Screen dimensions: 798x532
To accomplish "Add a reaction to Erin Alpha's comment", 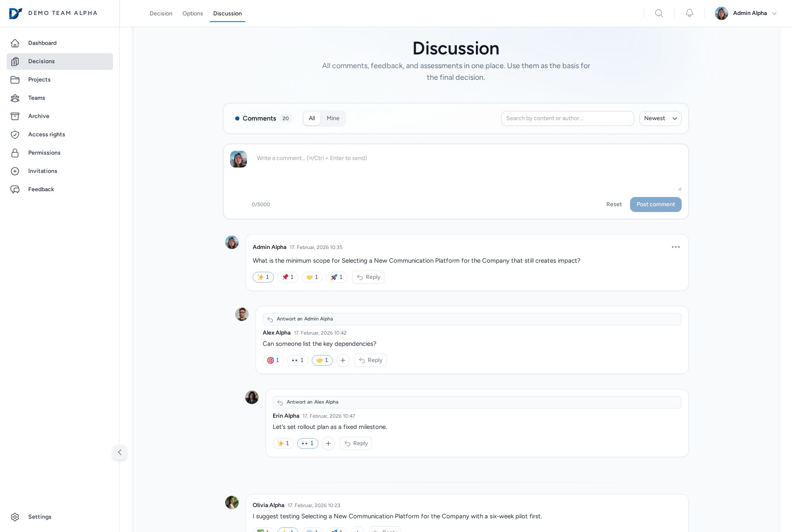I will 328,443.
